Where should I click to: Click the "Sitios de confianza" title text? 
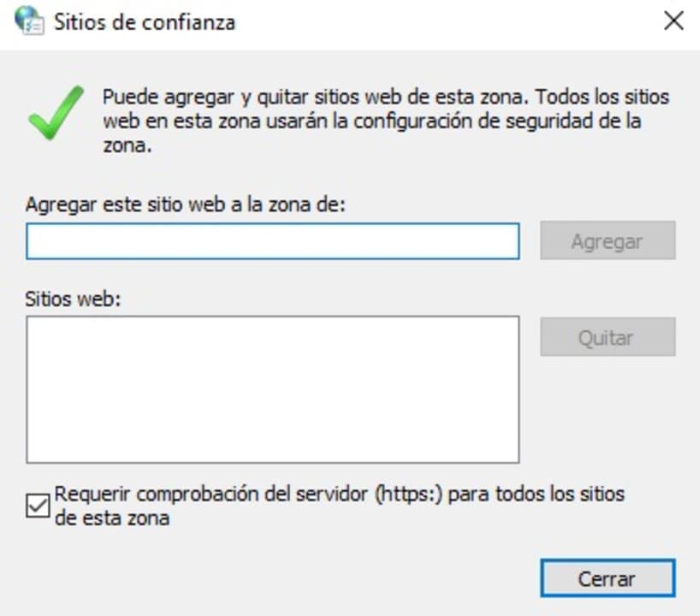(x=145, y=21)
